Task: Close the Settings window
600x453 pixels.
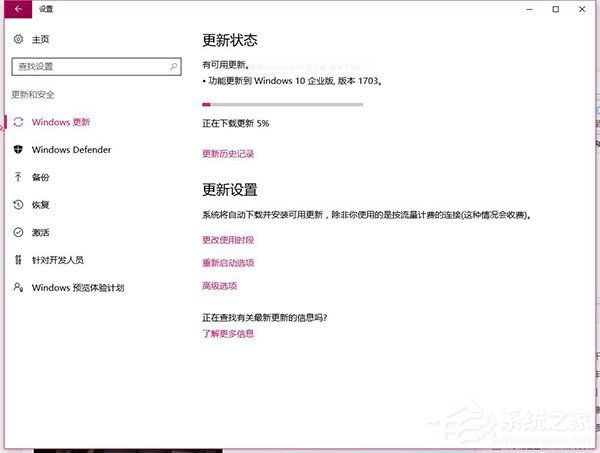Action: pyautogui.click(x=582, y=9)
